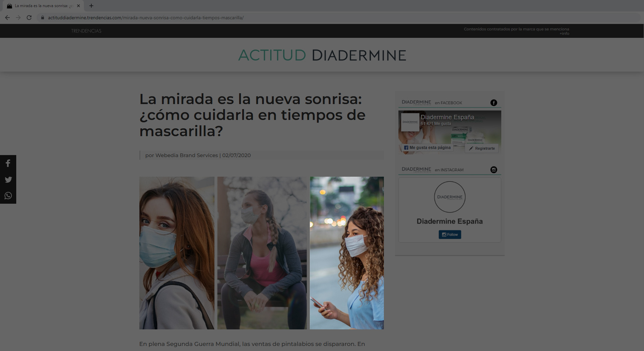The image size is (644, 351).
Task: Click Contenidos contratados por la marca notice
Action: coord(516,29)
